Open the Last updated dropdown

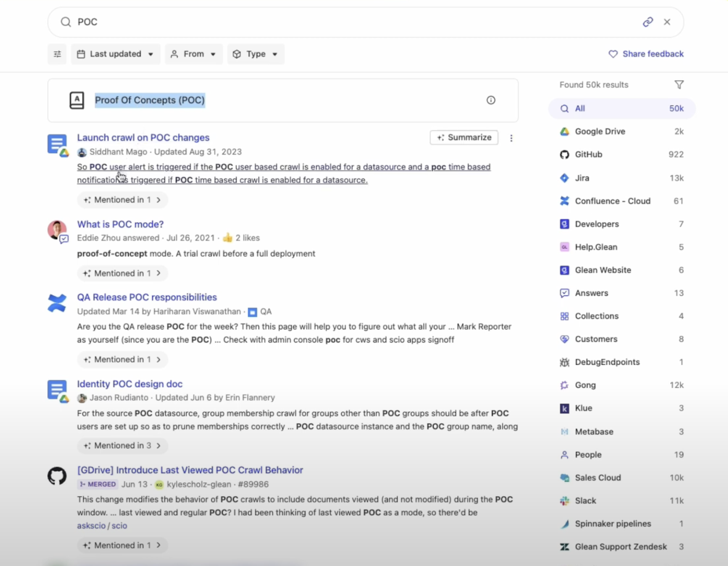pos(115,54)
